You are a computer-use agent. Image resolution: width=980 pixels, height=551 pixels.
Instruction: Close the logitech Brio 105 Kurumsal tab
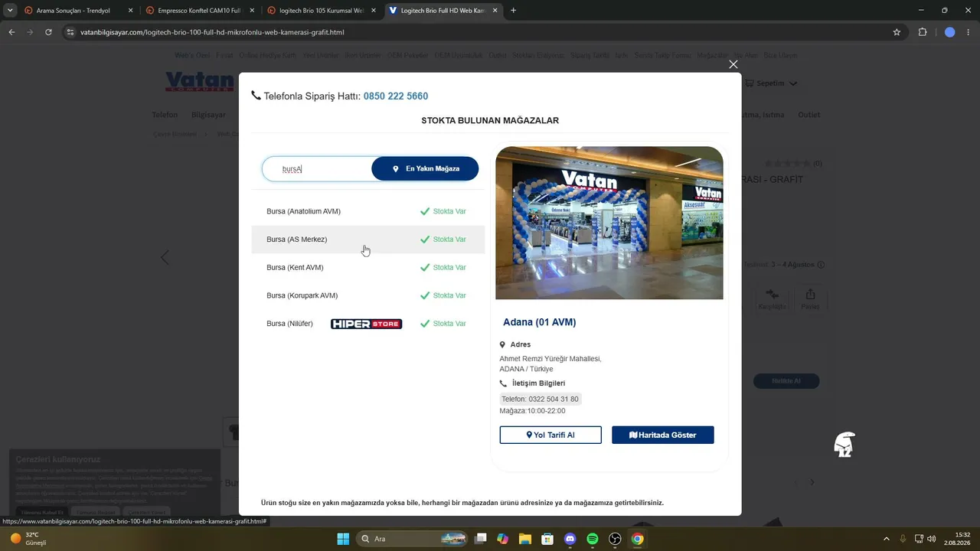373,11
